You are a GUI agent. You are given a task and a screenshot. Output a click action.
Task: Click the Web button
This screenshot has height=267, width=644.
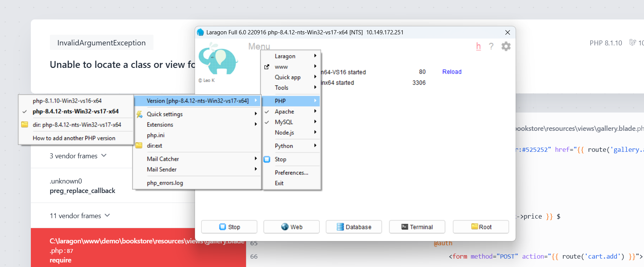291,227
